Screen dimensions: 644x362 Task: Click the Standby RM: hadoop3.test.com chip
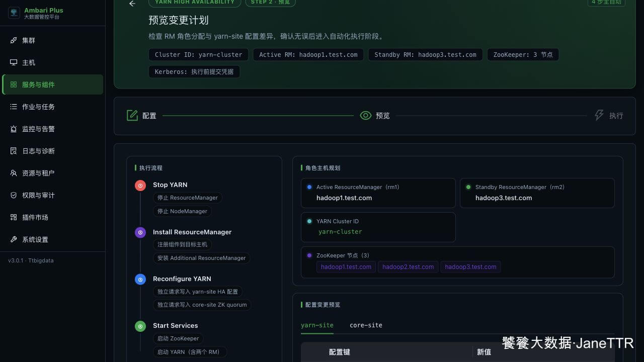click(425, 55)
